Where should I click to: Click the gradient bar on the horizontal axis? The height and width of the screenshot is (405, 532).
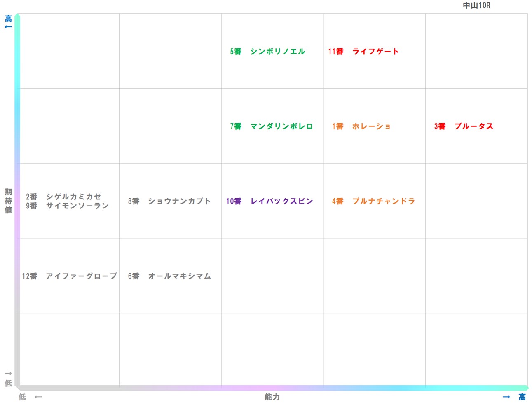[272, 388]
